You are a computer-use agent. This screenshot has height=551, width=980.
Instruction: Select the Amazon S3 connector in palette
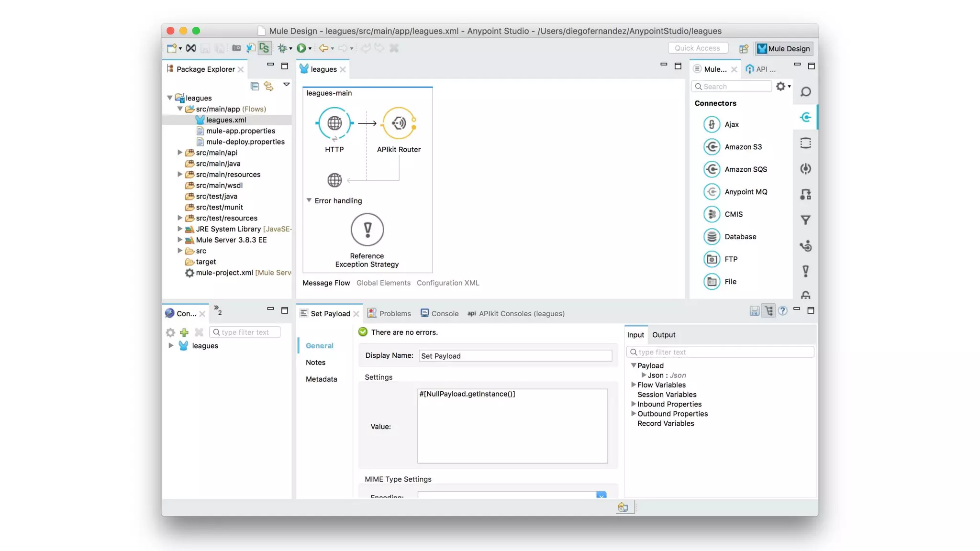(743, 147)
